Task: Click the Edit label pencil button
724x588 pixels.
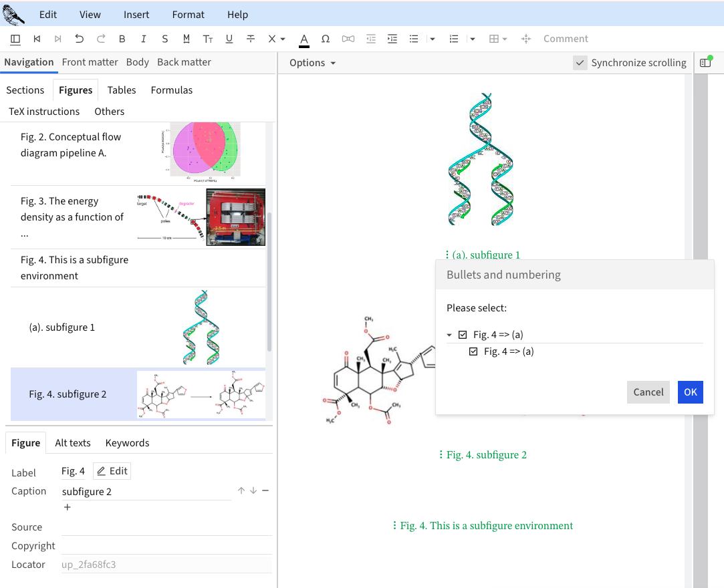Action: (112, 471)
